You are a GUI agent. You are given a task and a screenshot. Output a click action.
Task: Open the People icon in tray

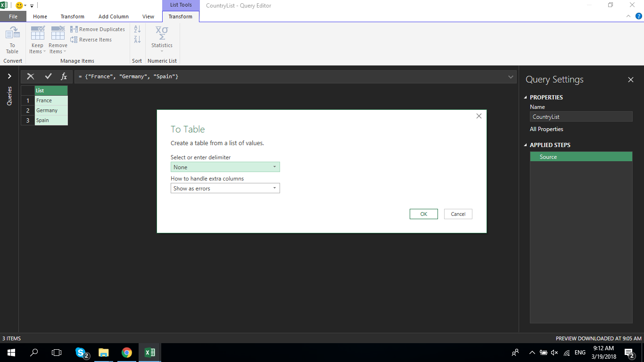(515, 353)
